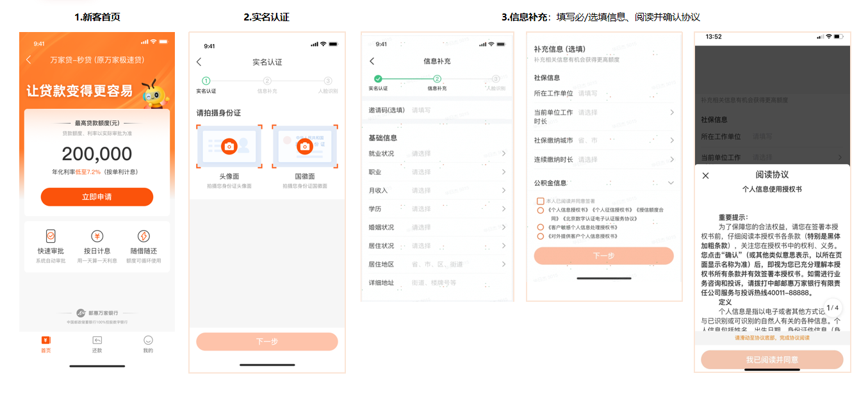Tap the 社保信息 heading in 补充信息 screen
Image resolution: width=868 pixels, height=396 pixels.
(546, 78)
